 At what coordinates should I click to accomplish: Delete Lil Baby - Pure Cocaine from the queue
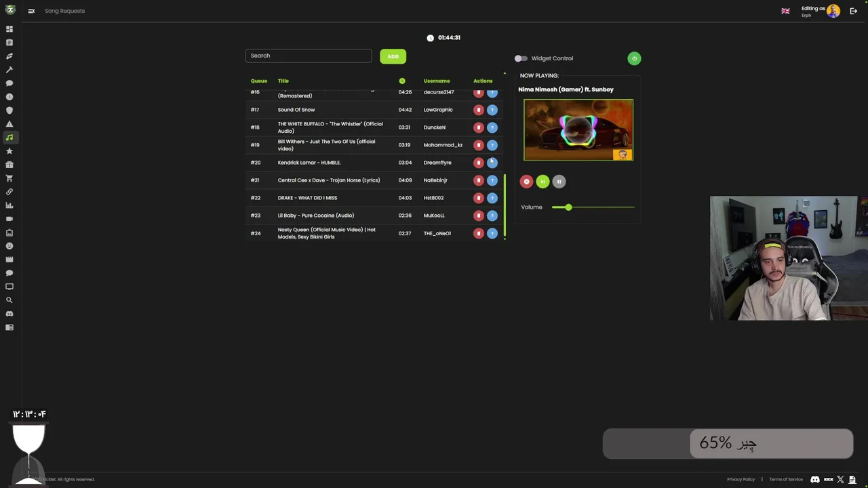click(x=479, y=216)
